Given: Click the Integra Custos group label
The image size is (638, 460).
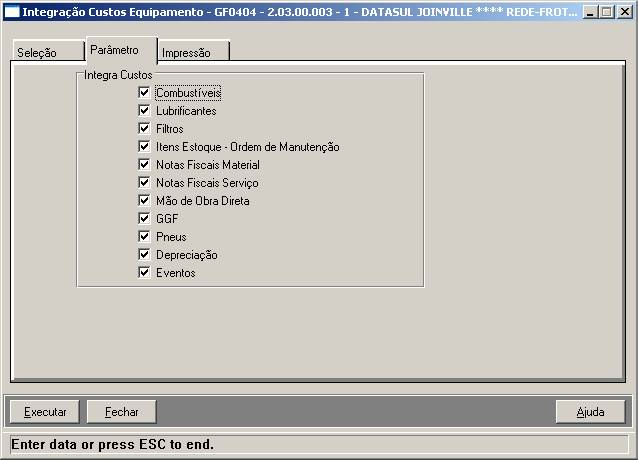Looking at the screenshot, I should [118, 75].
